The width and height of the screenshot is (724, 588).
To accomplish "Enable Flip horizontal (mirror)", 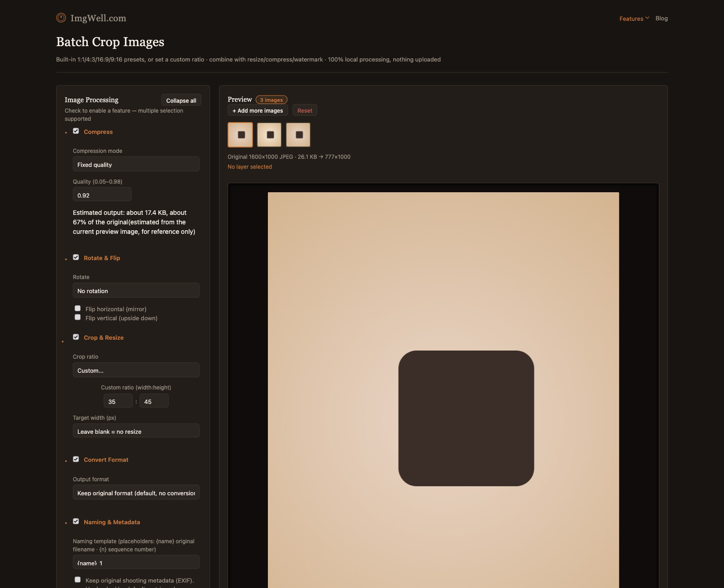I will pos(78,308).
